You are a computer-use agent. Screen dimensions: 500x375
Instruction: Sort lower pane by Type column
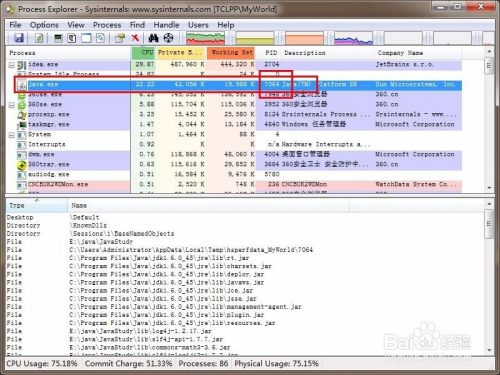pyautogui.click(x=37, y=206)
